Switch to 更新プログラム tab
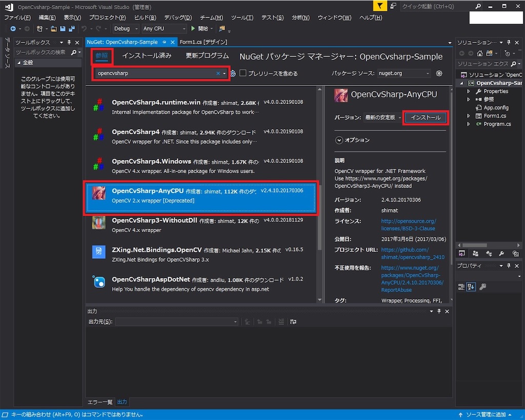This screenshot has height=420, width=525. [x=207, y=55]
